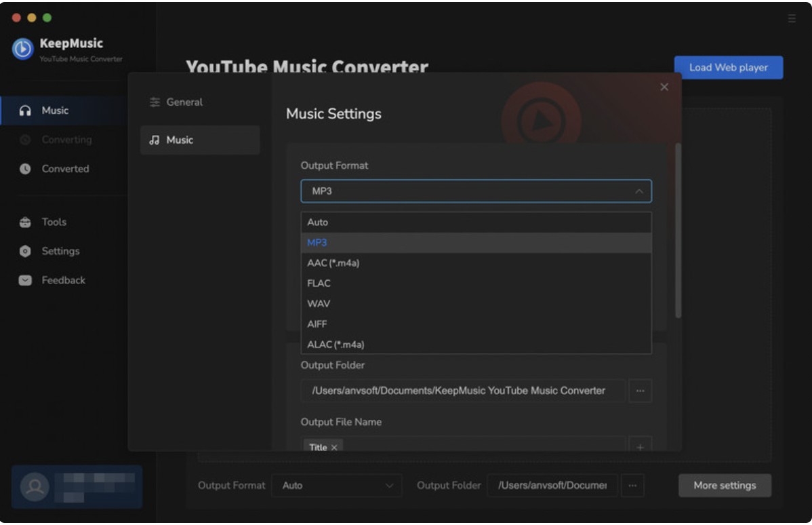Open the hamburger menu icon at top right

[791, 19]
